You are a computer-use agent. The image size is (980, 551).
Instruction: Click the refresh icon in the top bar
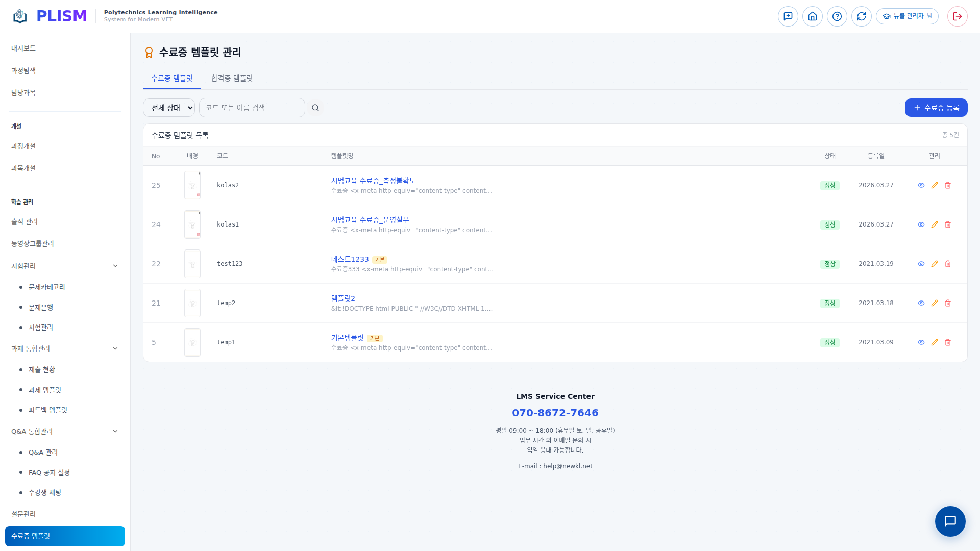(861, 16)
